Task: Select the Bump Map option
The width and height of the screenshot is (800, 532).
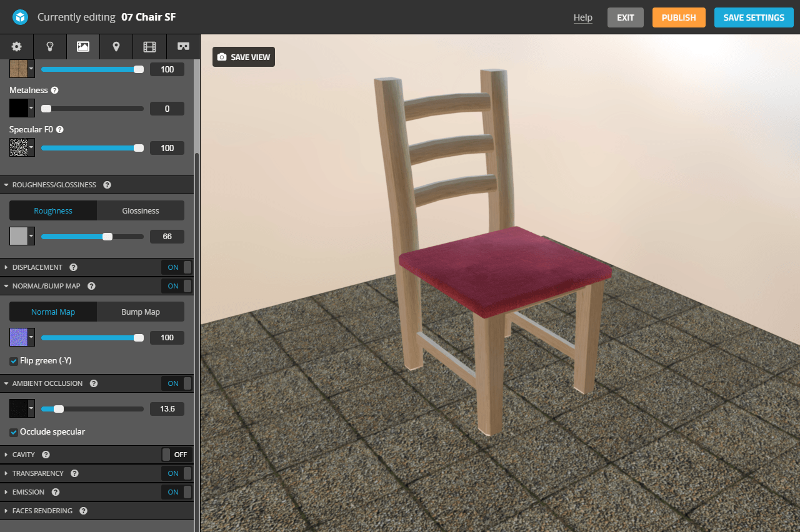Action: click(141, 312)
